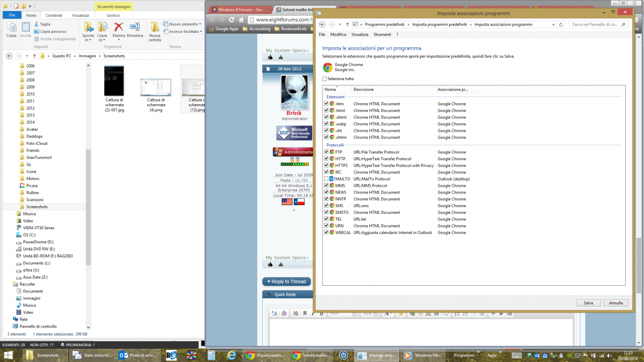The height and width of the screenshot is (362, 644).
Task: Click the Nuova cartella icon
Action: 155,27
